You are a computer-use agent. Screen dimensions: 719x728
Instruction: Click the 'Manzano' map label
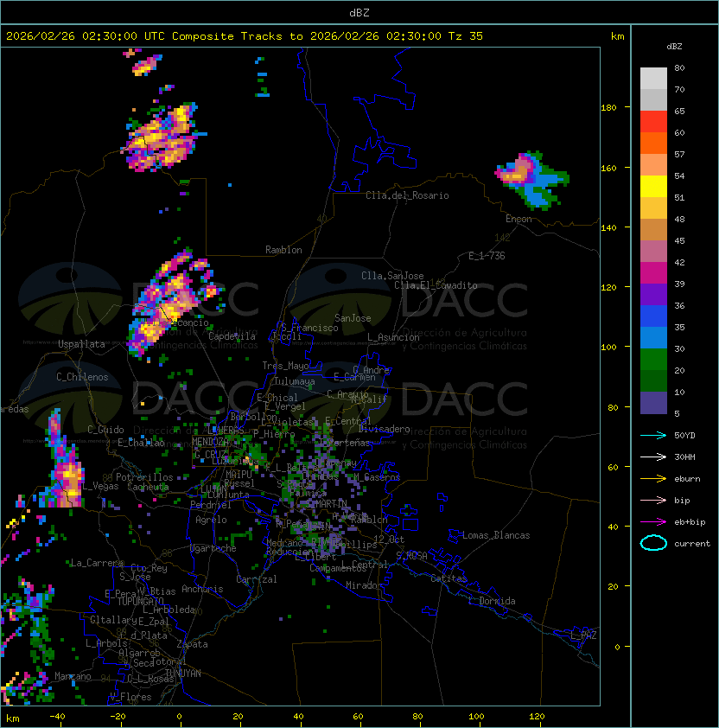pyautogui.click(x=73, y=676)
